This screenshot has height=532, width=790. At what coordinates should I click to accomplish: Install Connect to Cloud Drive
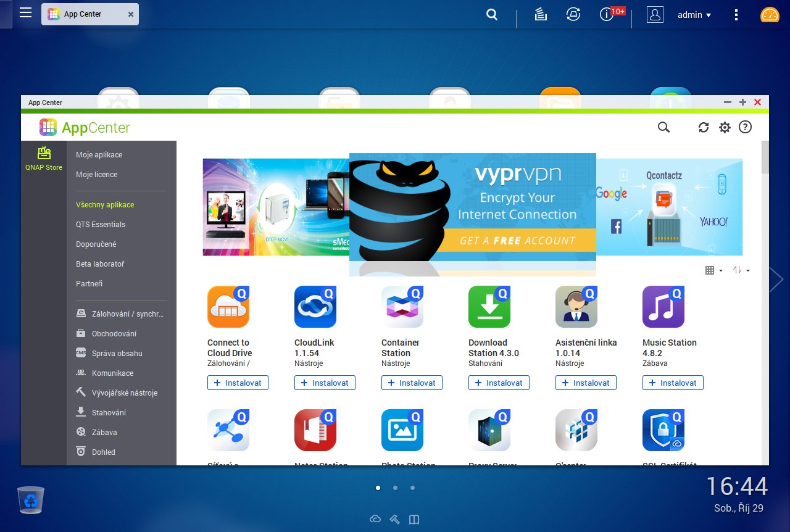(x=238, y=383)
